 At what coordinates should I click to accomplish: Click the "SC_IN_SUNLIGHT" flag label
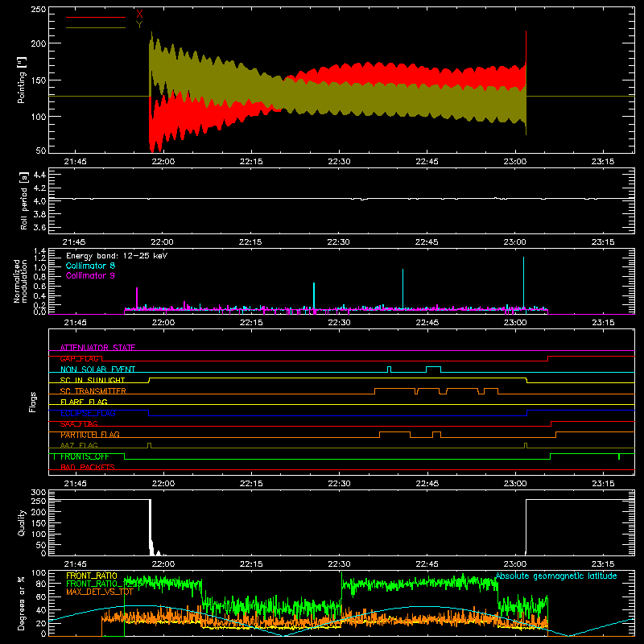pos(93,380)
